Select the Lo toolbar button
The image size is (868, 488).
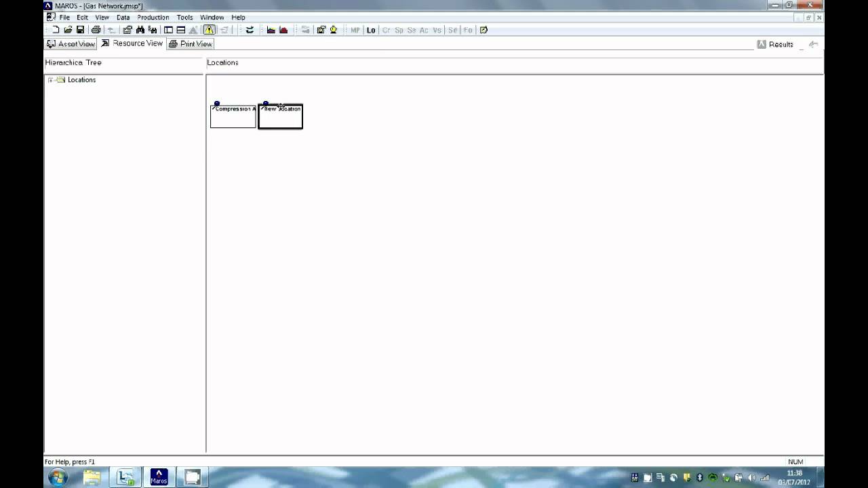371,30
